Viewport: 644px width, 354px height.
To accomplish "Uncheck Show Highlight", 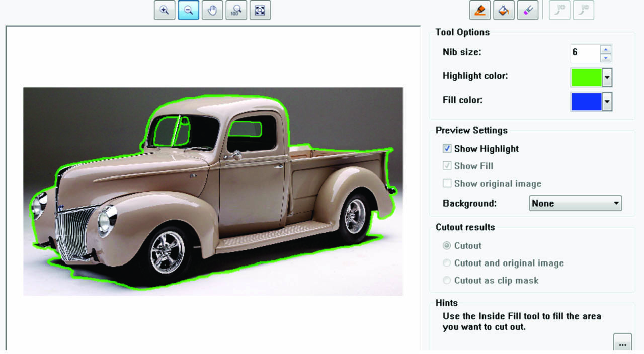I will point(447,148).
